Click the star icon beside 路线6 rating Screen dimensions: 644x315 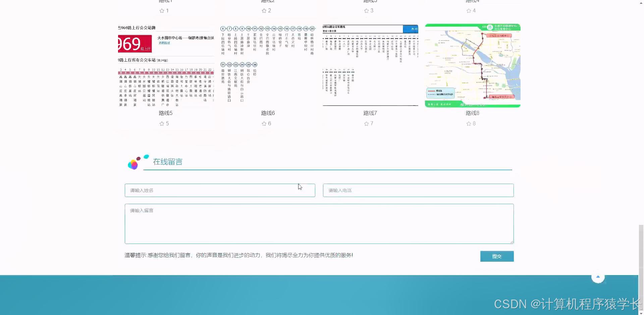264,123
